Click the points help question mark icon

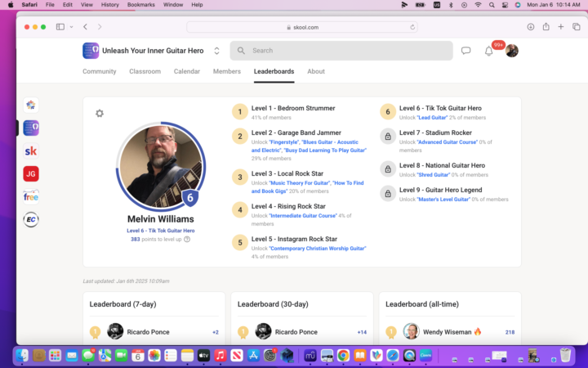187,240
